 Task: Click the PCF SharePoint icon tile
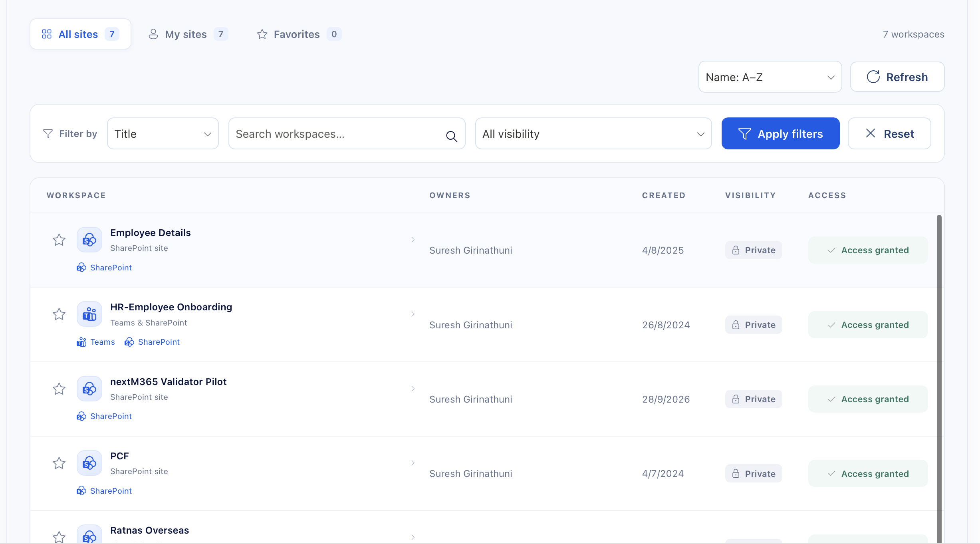(x=89, y=463)
